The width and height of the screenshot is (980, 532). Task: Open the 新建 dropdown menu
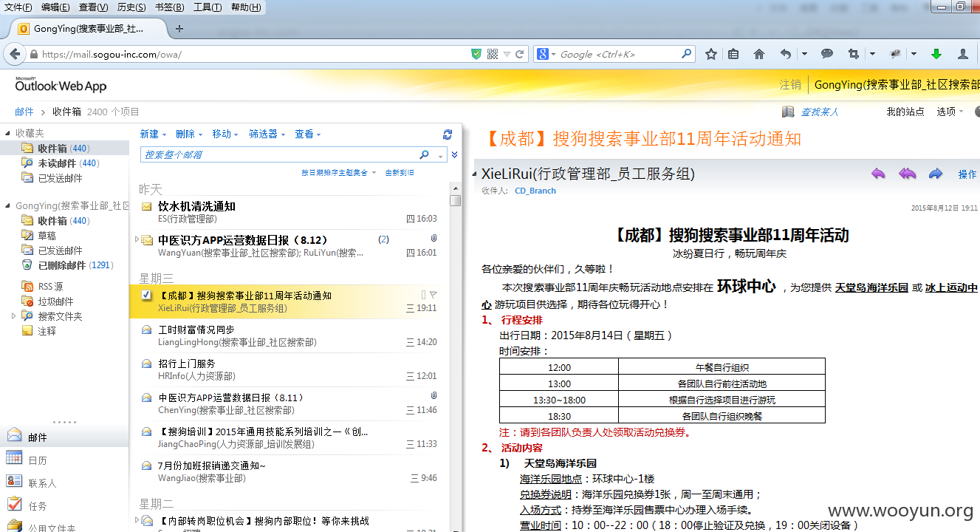(x=153, y=134)
